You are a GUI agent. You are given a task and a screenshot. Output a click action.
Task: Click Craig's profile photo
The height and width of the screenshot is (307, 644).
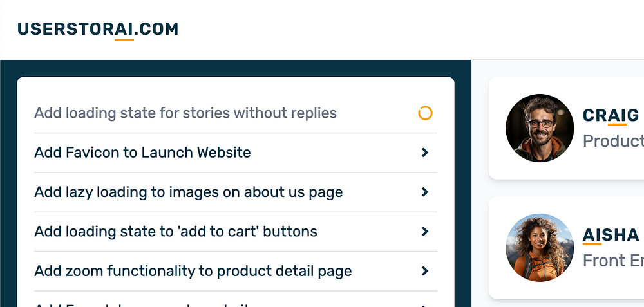click(540, 128)
